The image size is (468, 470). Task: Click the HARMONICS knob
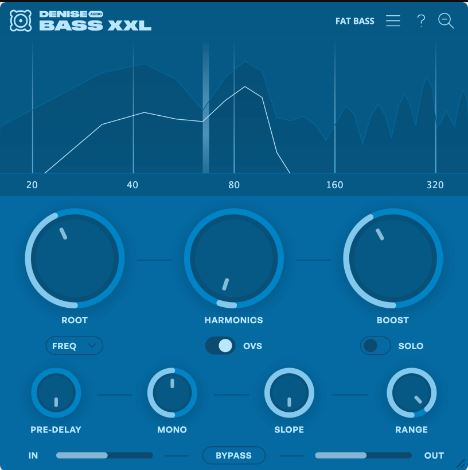point(234,258)
